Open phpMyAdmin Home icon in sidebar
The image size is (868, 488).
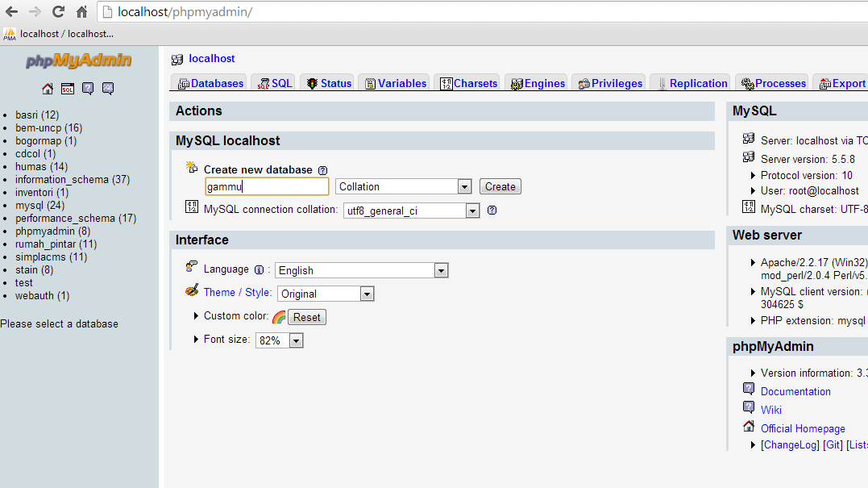coord(48,89)
